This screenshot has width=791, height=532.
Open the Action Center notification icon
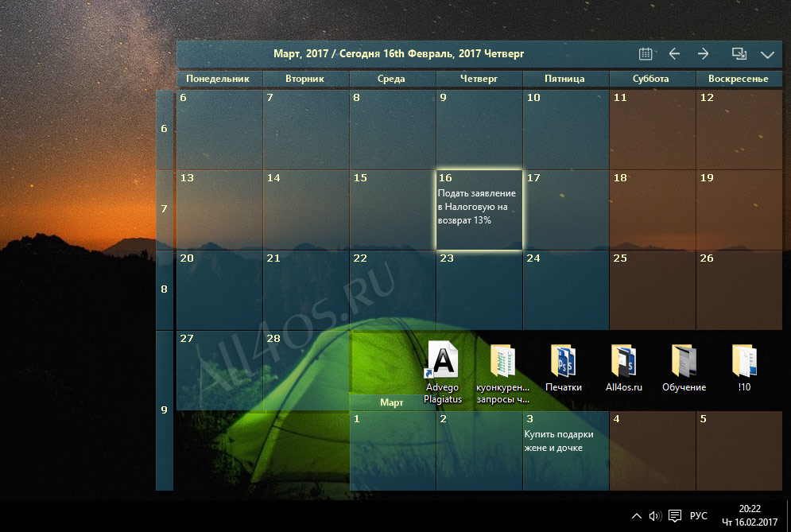(x=675, y=516)
